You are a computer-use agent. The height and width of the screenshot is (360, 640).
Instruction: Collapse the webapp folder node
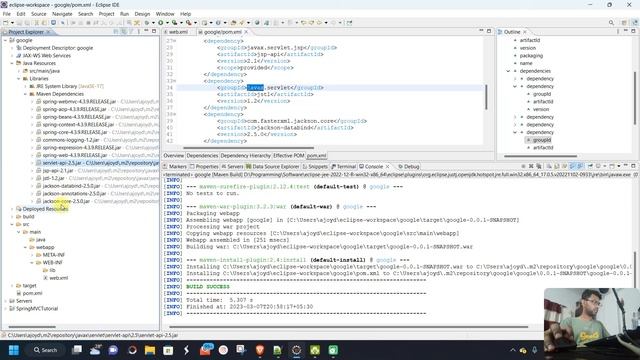(x=25, y=247)
